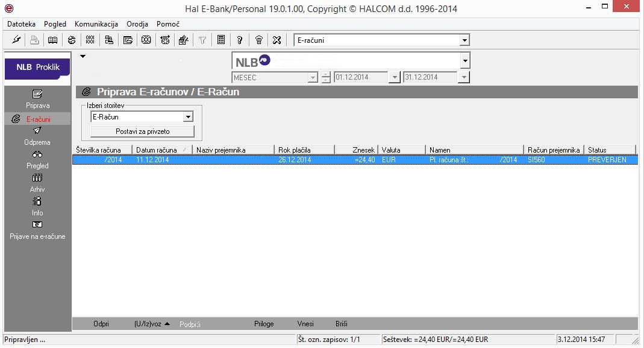Screen dimensions: 644x348
Task: Open the book directory toolbar icon
Action: coord(52,40)
